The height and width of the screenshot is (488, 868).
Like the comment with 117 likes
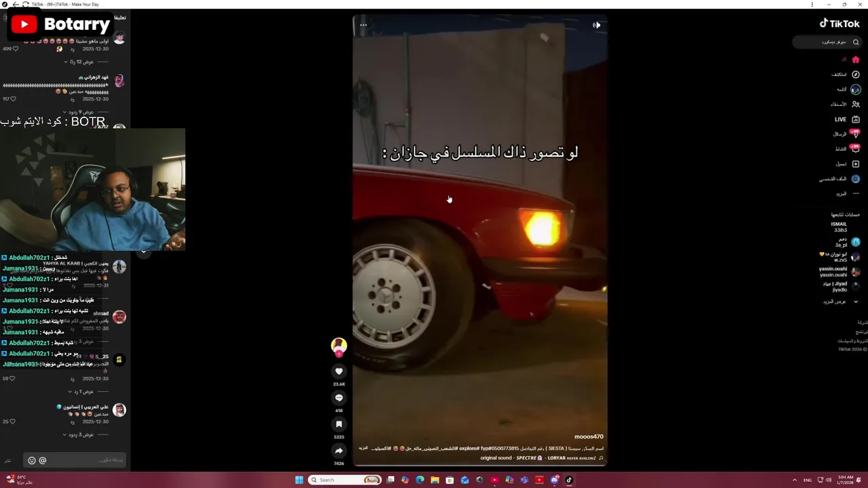(x=13, y=99)
